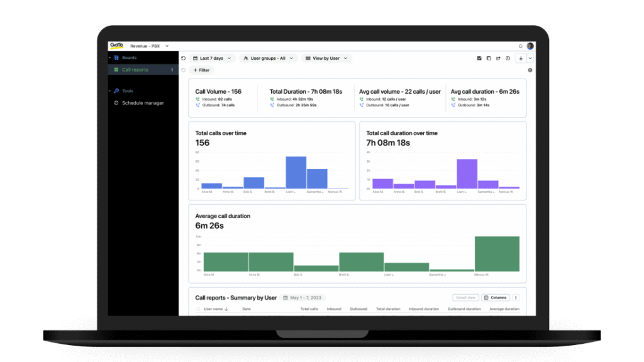The width and height of the screenshot is (644, 362).
Task: Open the Last 7 days date dropdown
Action: [212, 58]
